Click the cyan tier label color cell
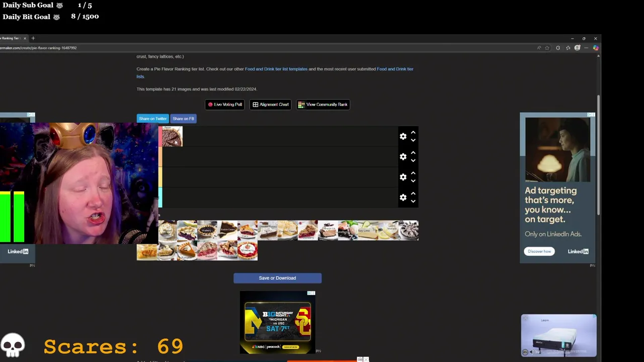Image resolution: width=644 pixels, height=362 pixels. pyautogui.click(x=160, y=198)
